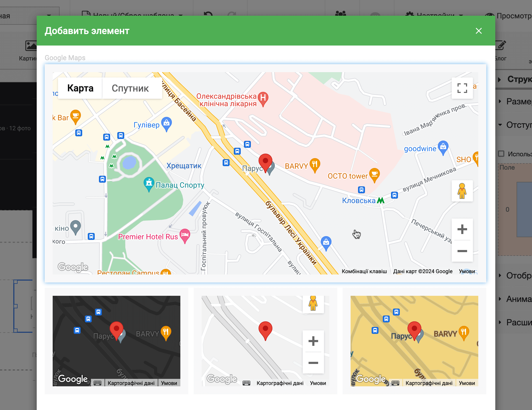
Task: Open Картографічні дані in dark map thumbnail
Action: point(131,383)
